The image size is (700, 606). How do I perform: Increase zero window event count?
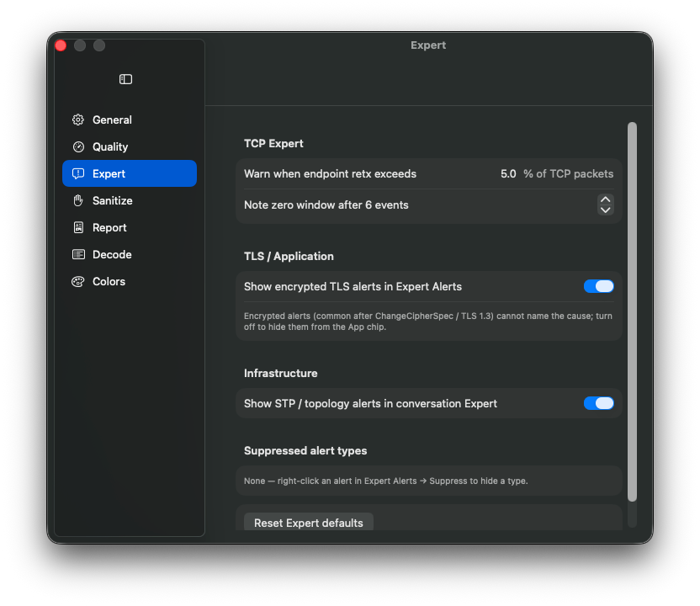606,199
